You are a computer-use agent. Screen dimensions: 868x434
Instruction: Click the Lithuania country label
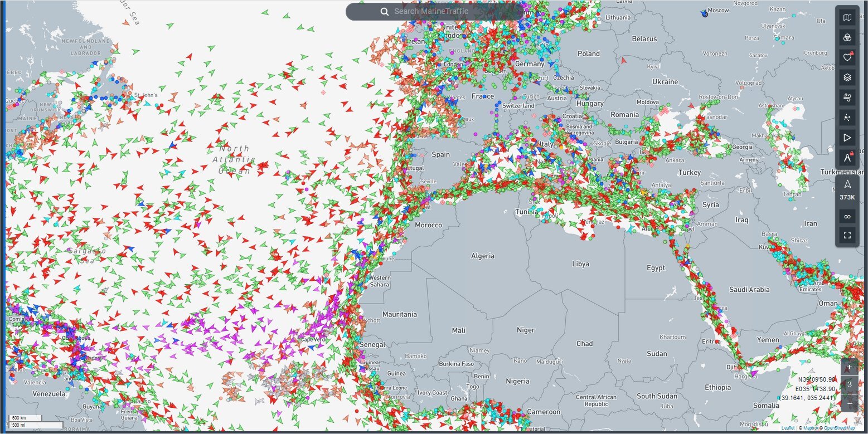tap(618, 17)
